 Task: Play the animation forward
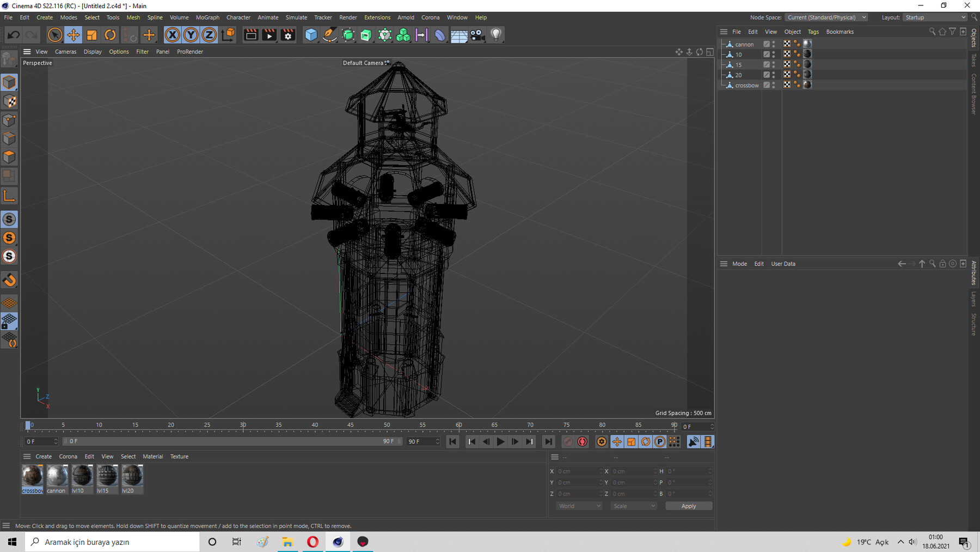coord(500,442)
